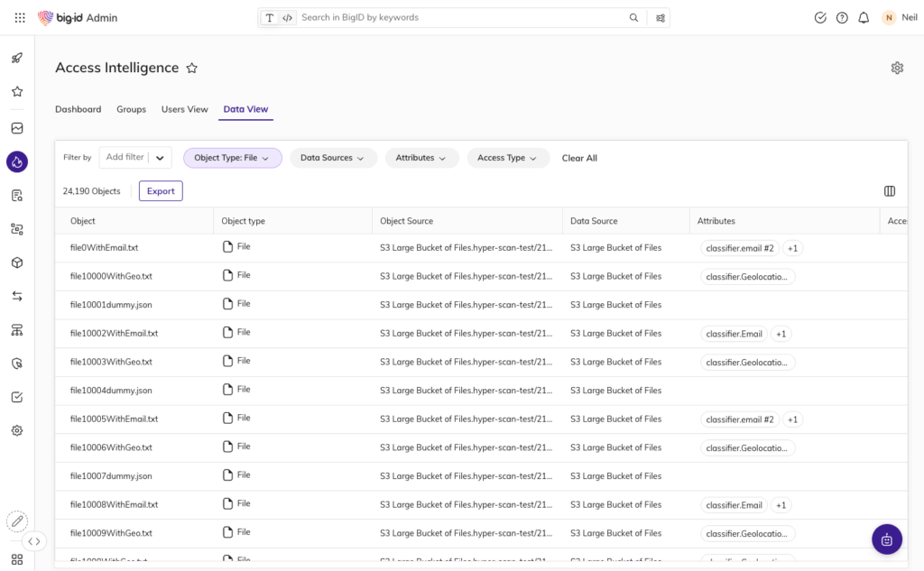The image size is (924, 571).
Task: Open the favorites star in the sidebar
Action: point(17,92)
